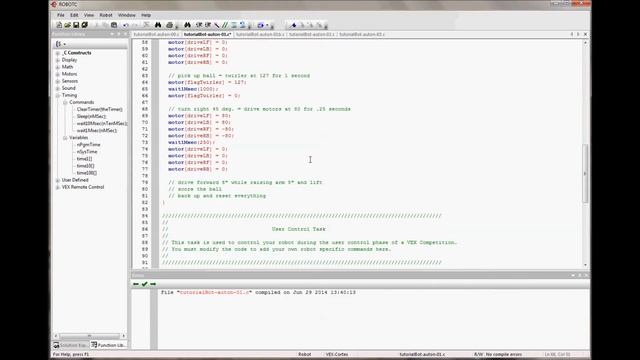Click the Open File folder icon
Screen dimensions: 640x360
pos(67,25)
